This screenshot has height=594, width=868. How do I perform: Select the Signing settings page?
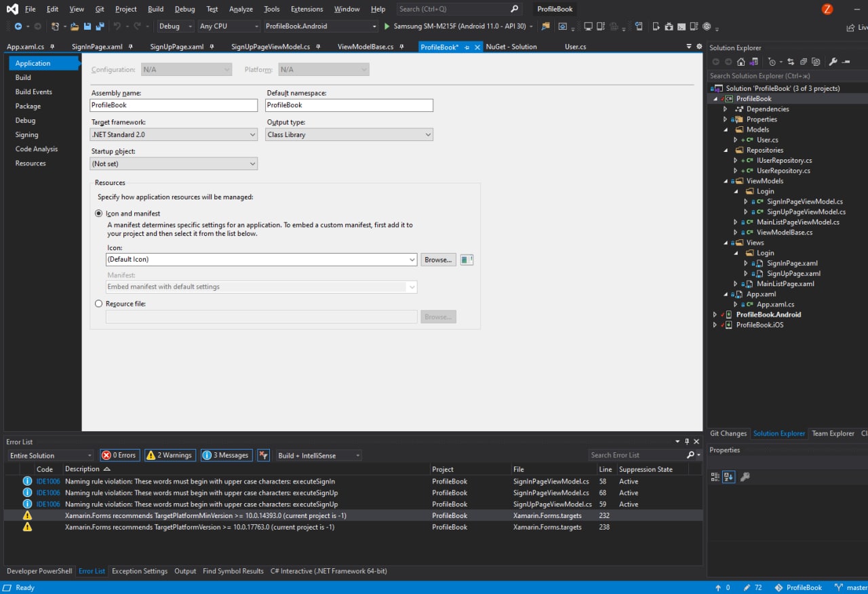(27, 134)
